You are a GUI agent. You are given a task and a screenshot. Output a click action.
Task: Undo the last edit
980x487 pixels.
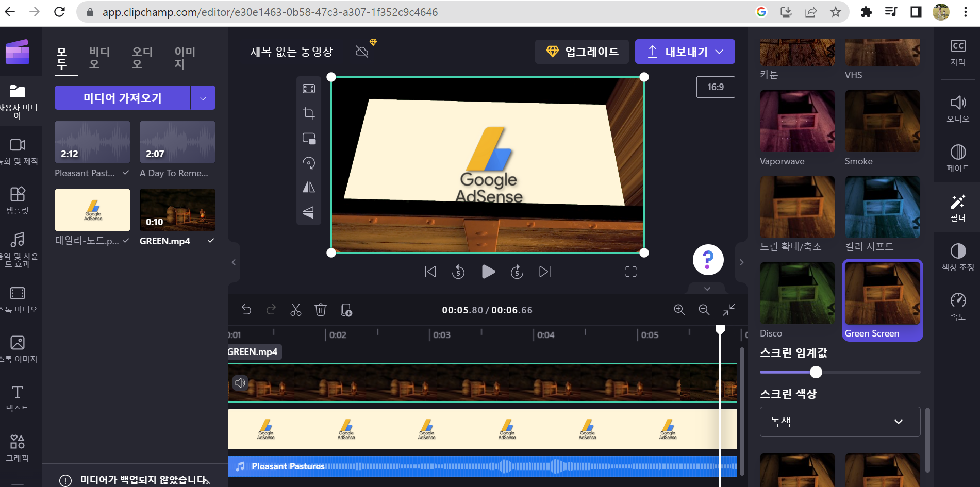246,310
